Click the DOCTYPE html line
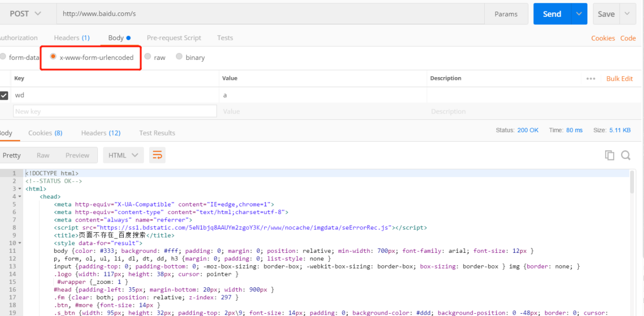The width and height of the screenshot is (644, 316). (x=52, y=173)
